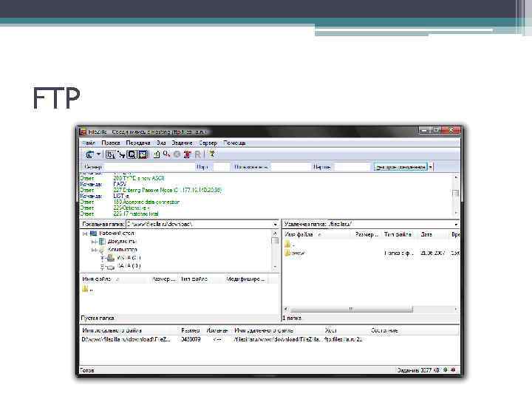Click the Пользователь username input field
This screenshot has height=399, width=532.
[x=291, y=167]
